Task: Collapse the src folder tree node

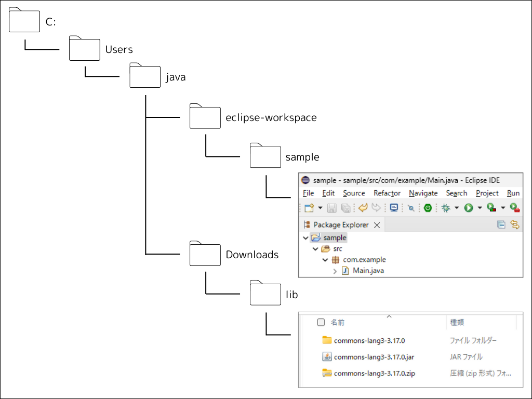Action: tap(315, 249)
